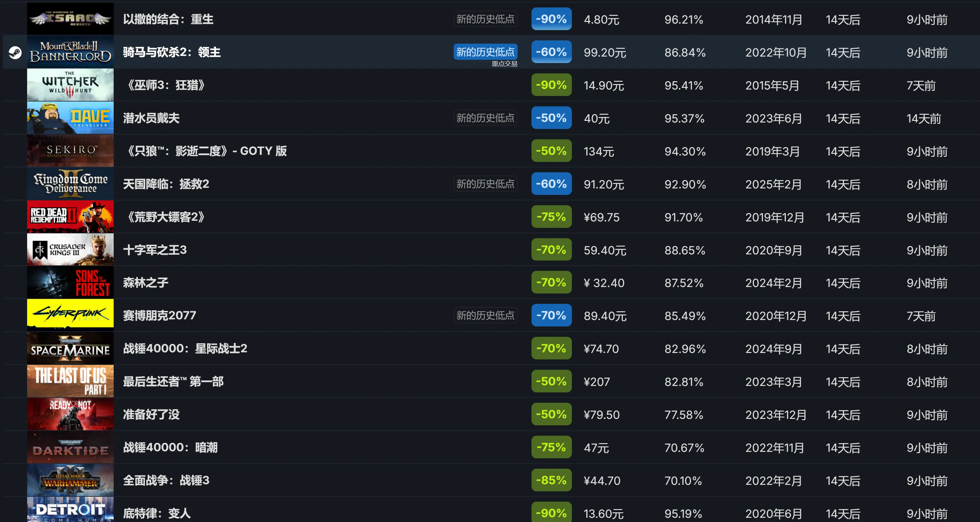This screenshot has width=980, height=522.
Task: Click the Steam icon beside Bannerlord row
Action: coord(15,52)
